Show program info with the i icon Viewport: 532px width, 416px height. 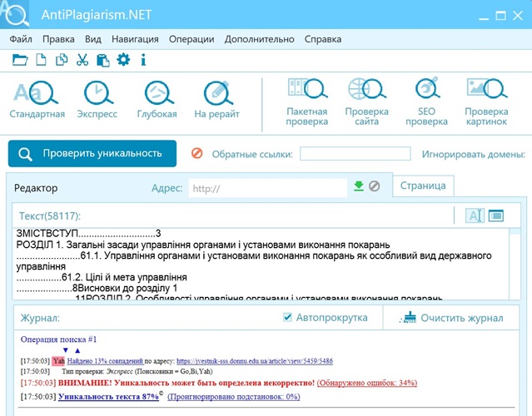coord(143,60)
